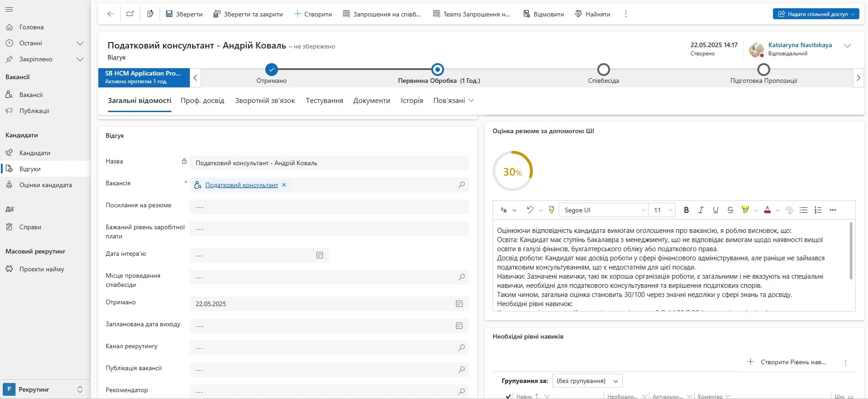
Task: Switch to the Тестування tab
Action: tap(324, 101)
